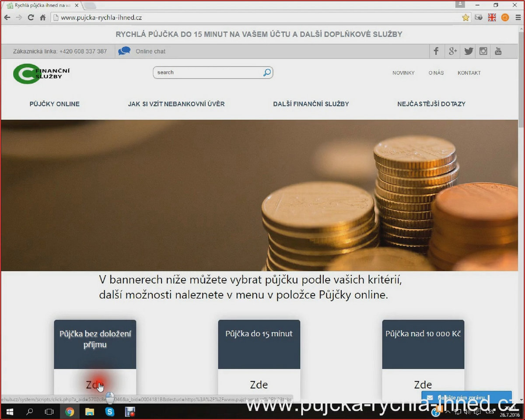Open the Windows Start menu

(x=9, y=412)
